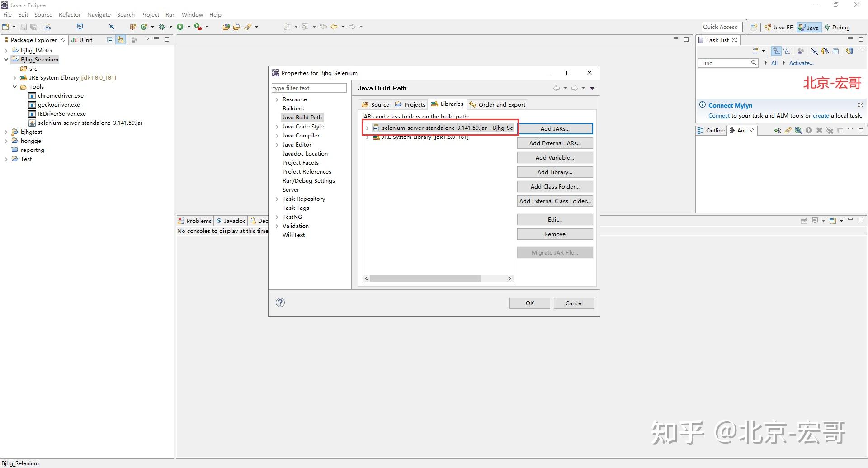Select selenium-server-standalone jar in Package Explorer
This screenshot has height=468, width=868.
tap(90, 123)
